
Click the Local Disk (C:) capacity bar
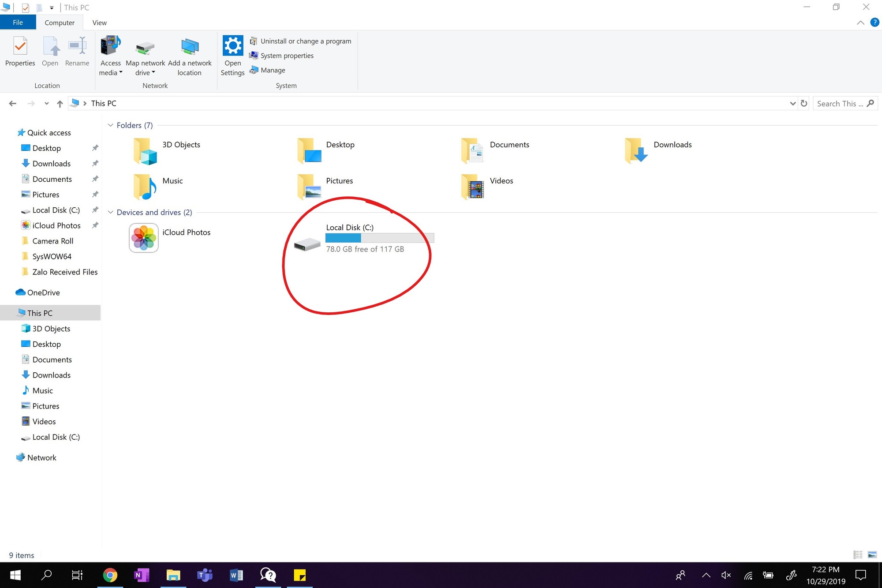pyautogui.click(x=380, y=238)
